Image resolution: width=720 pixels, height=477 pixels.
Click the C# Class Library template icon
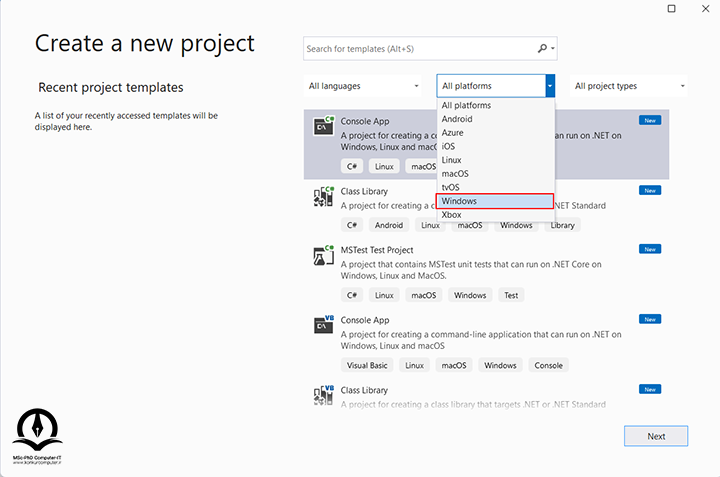coord(324,196)
